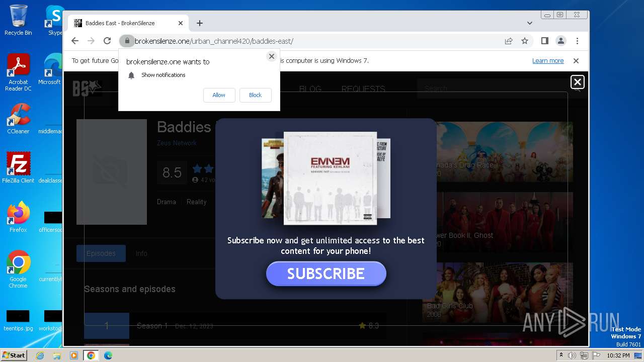Viewport: 644px width, 362px height.
Task: Open the Chrome three-dot menu
Action: 577,41
